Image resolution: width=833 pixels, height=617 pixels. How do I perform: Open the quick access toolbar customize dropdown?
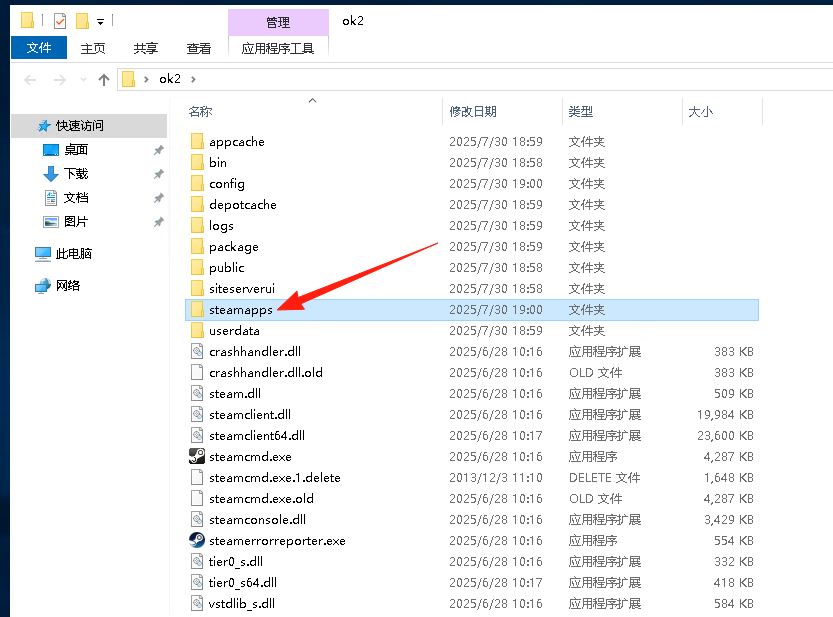(x=100, y=22)
